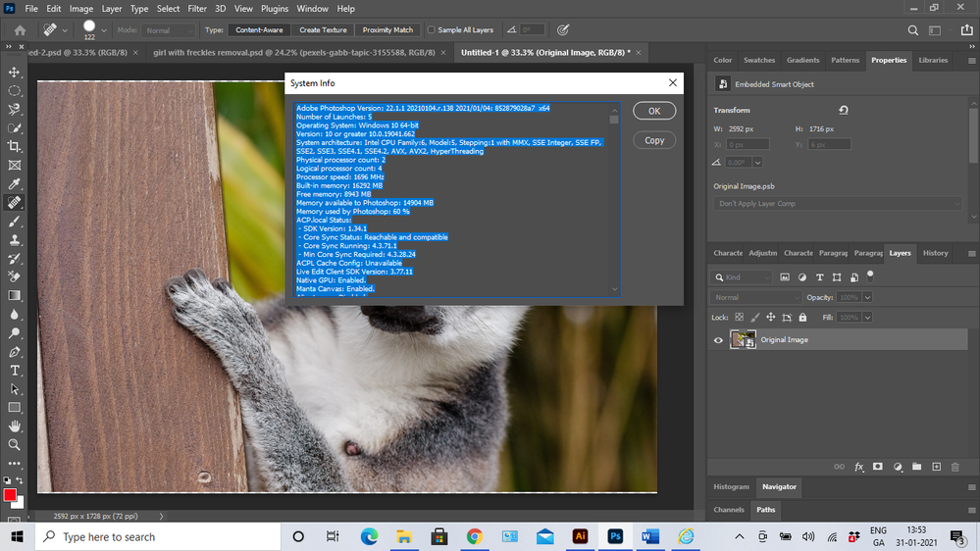Select the Crop tool
Image resolution: width=980 pixels, height=551 pixels.
pyautogui.click(x=15, y=147)
